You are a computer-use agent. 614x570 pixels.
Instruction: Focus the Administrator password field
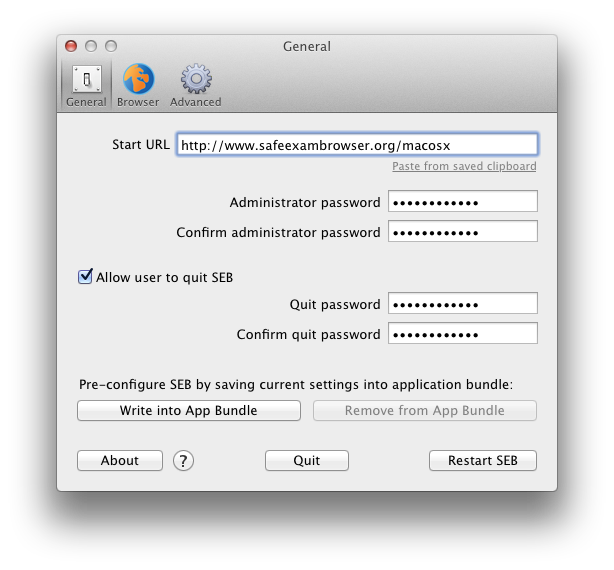pos(463,202)
